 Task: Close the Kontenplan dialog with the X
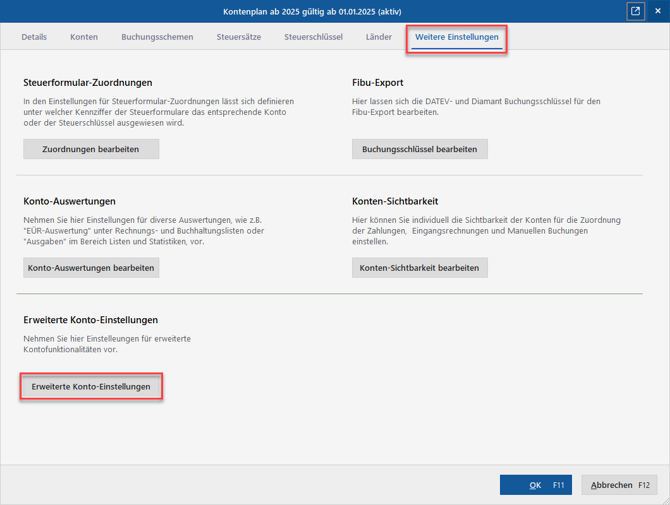click(657, 11)
